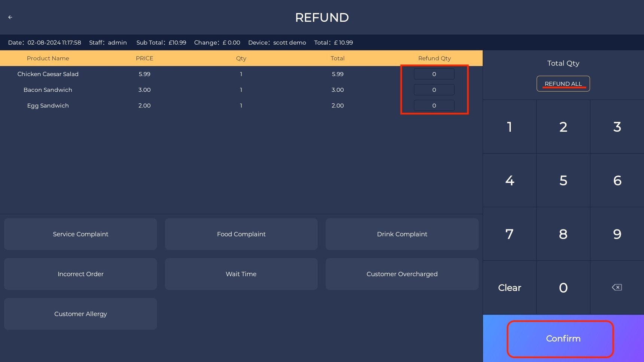
Task: Tap keypad number 7
Action: (510, 234)
